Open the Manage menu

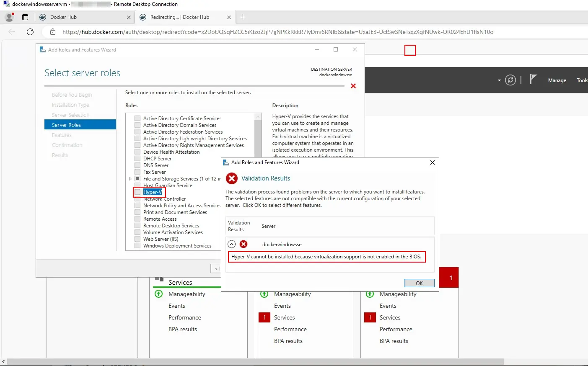click(x=557, y=80)
